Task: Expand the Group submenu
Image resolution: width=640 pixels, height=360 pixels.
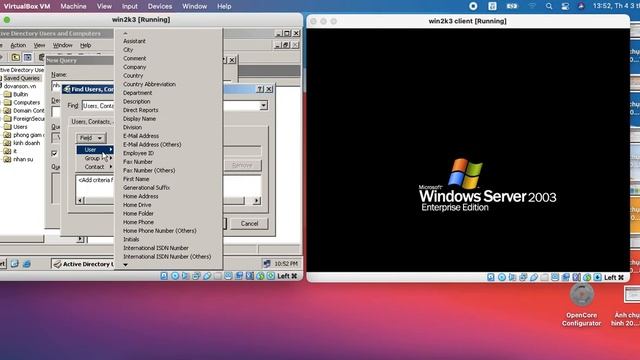Action: 95,158
